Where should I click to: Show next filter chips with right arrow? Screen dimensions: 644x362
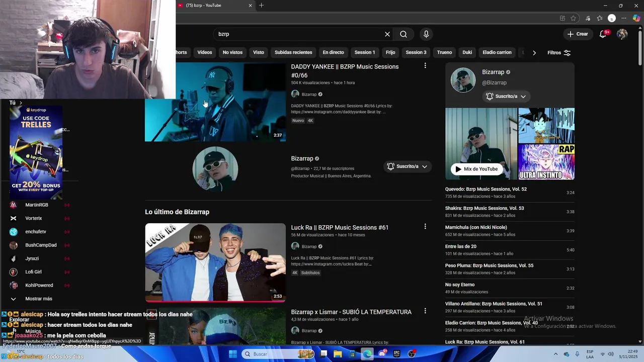click(x=534, y=53)
